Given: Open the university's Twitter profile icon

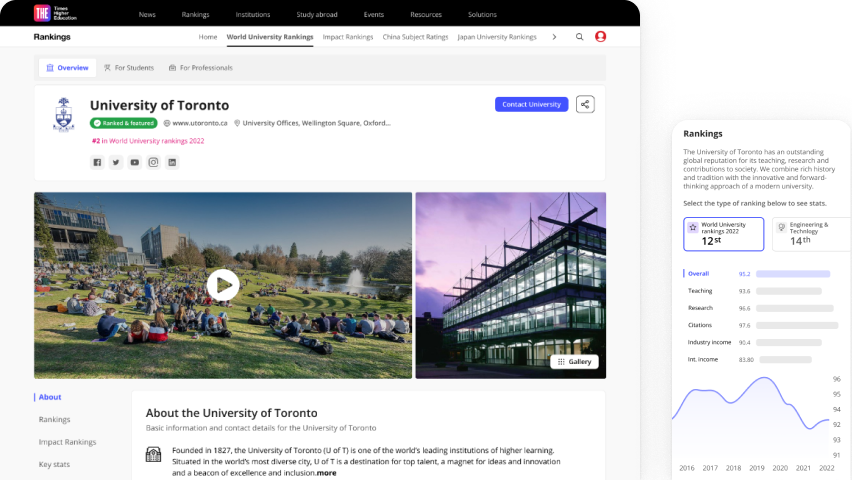Looking at the screenshot, I should pyautogui.click(x=116, y=162).
